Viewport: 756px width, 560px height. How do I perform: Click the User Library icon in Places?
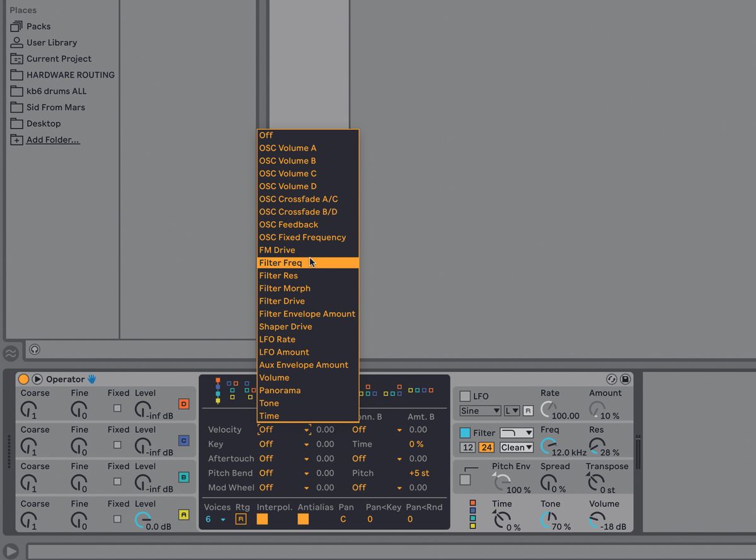(x=17, y=42)
